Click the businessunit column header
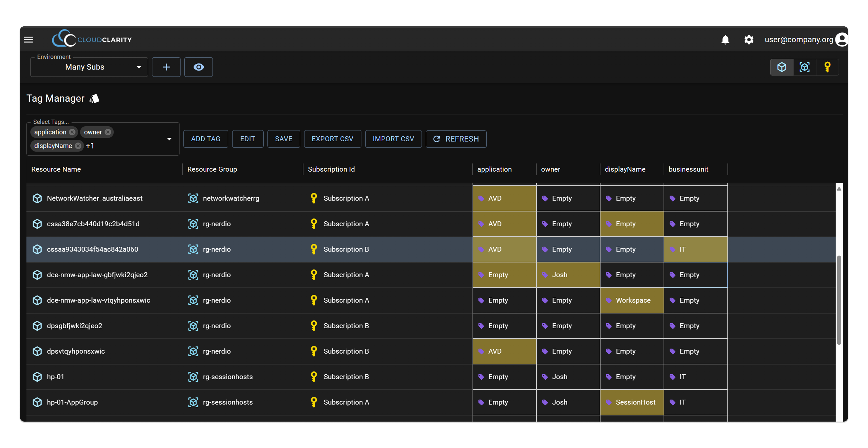 click(688, 169)
